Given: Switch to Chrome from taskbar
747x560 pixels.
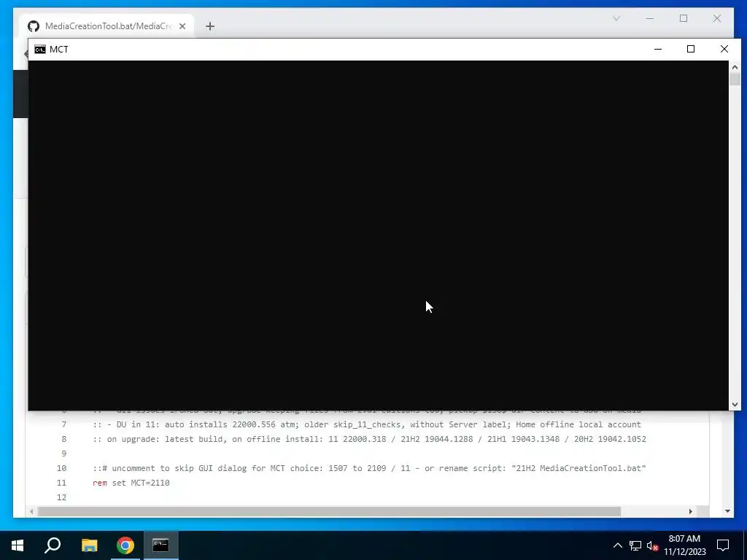Looking at the screenshot, I should [125, 545].
